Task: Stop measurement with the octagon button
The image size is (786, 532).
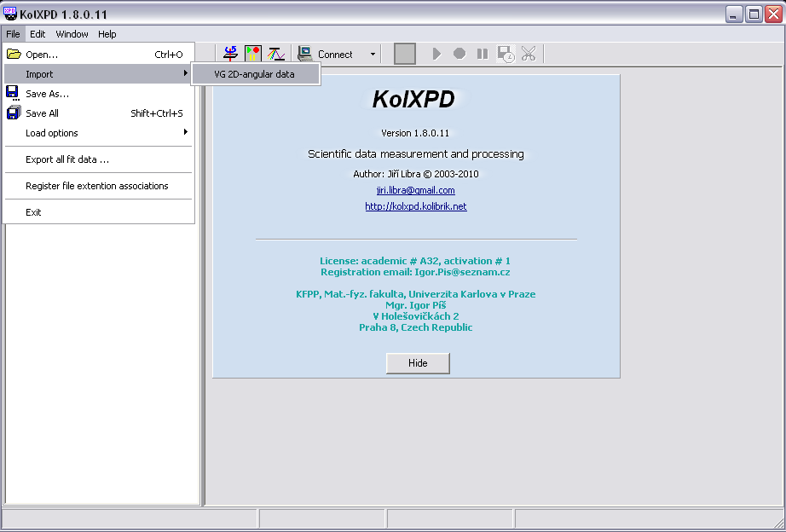Action: [x=459, y=53]
